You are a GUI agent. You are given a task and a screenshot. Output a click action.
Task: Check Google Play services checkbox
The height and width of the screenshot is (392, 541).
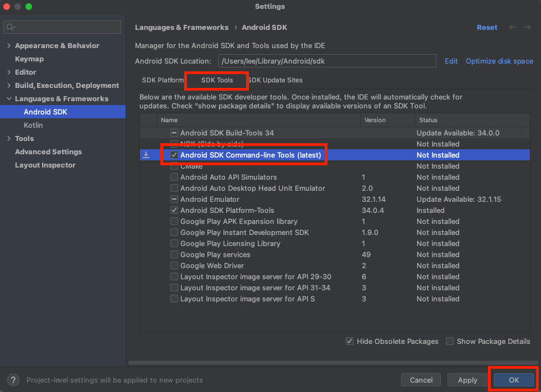[174, 254]
